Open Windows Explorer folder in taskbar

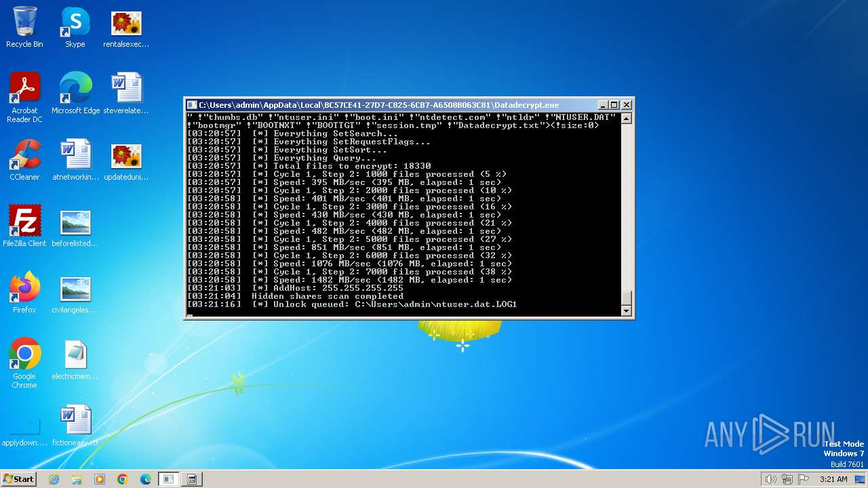click(77, 479)
